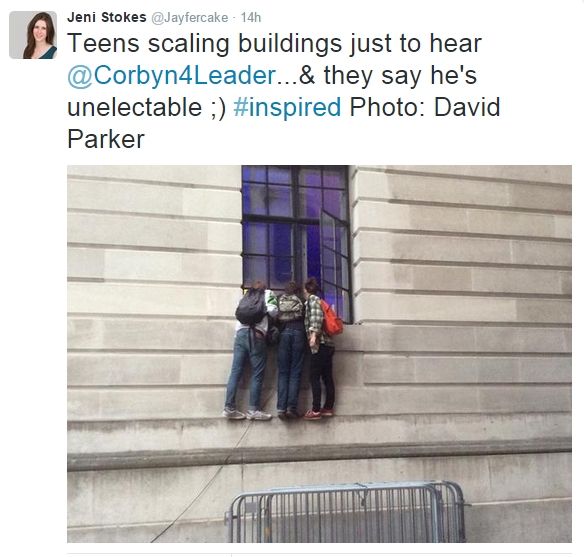Follow the @Corbyn4Leader mention link
The image size is (584, 557).
[x=172, y=76]
